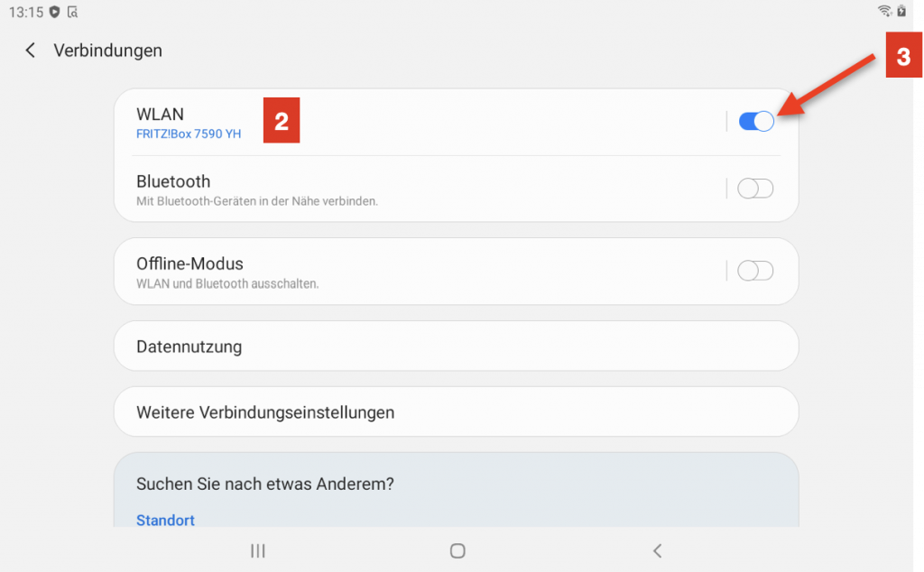Turn off the WLAN toggle switch
This screenshot has height=572, width=924.
click(x=755, y=122)
